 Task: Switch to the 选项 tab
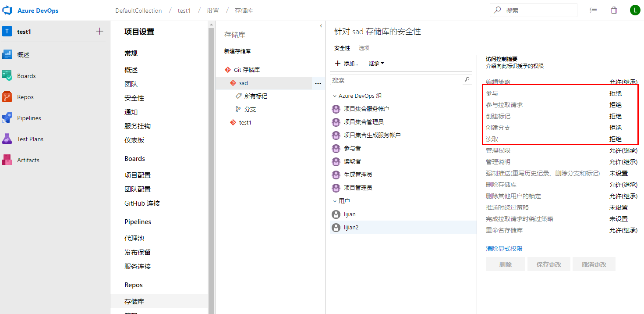[x=364, y=48]
